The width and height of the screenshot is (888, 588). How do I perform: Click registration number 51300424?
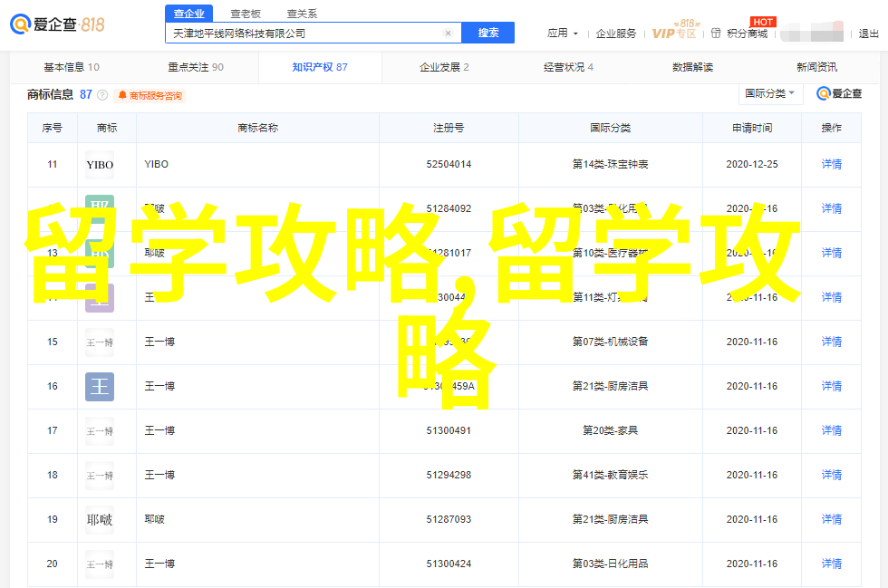(449, 564)
